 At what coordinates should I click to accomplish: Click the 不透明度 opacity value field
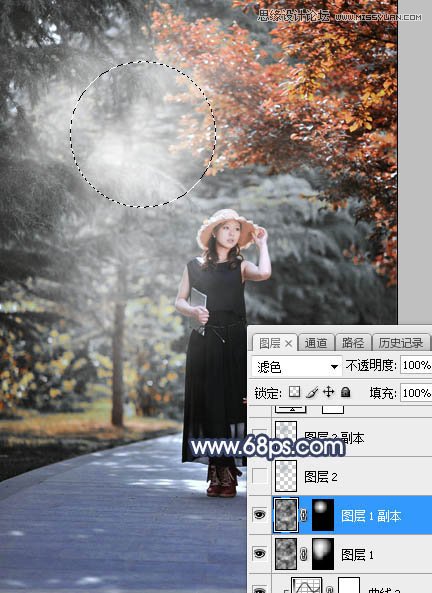[416, 365]
